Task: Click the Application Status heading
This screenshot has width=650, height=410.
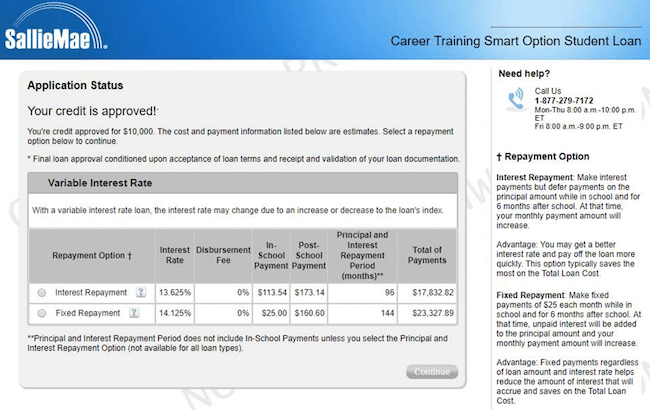Action: pos(75,85)
